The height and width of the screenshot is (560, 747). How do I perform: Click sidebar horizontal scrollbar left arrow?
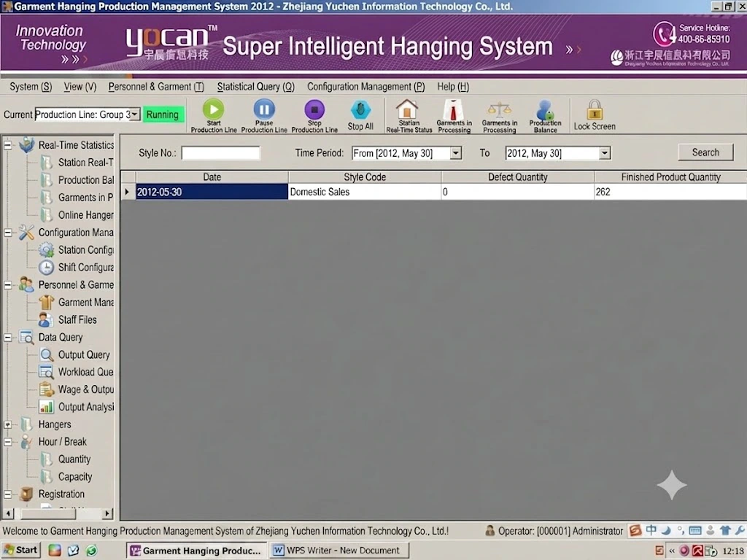tap(8, 513)
